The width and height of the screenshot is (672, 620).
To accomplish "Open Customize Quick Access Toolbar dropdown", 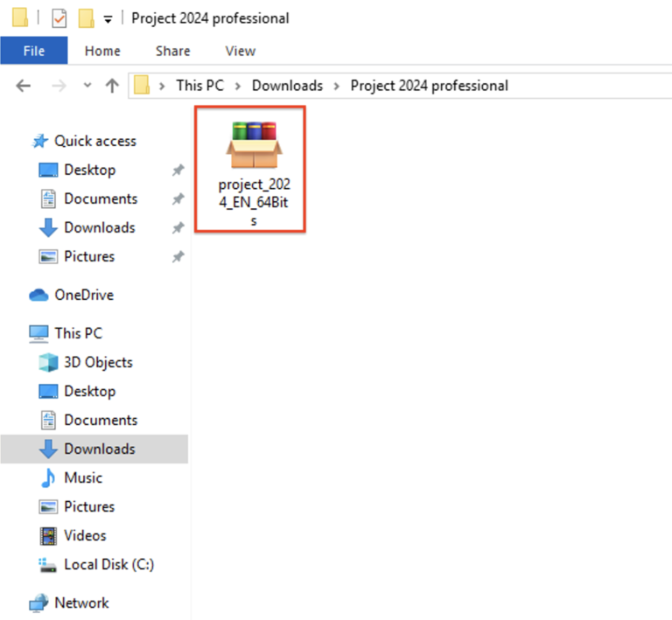I will click(x=108, y=19).
